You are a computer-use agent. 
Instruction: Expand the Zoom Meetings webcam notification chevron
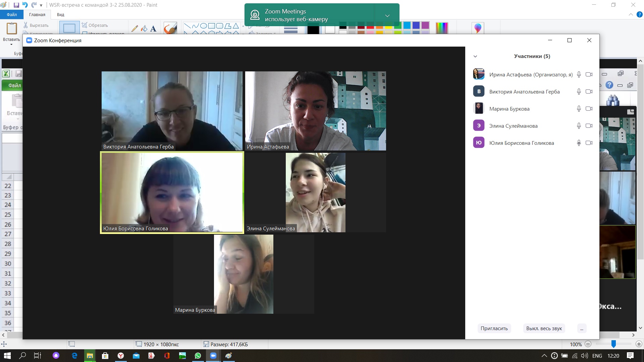(x=387, y=15)
